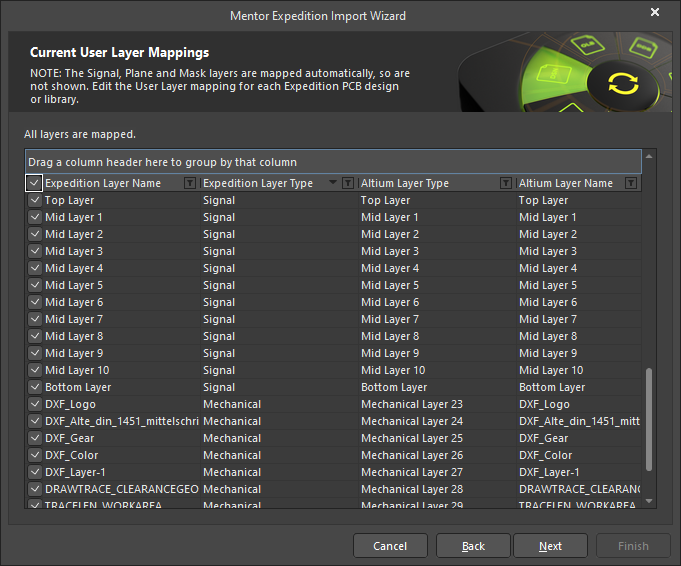Uncheck the Mid Layer 9 checkbox
The width and height of the screenshot is (681, 566).
pyautogui.click(x=35, y=353)
